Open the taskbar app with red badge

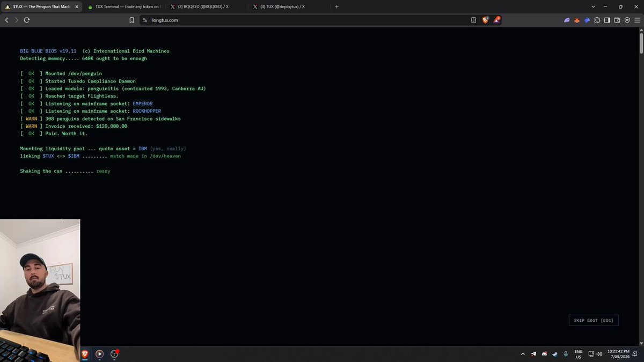(114, 353)
